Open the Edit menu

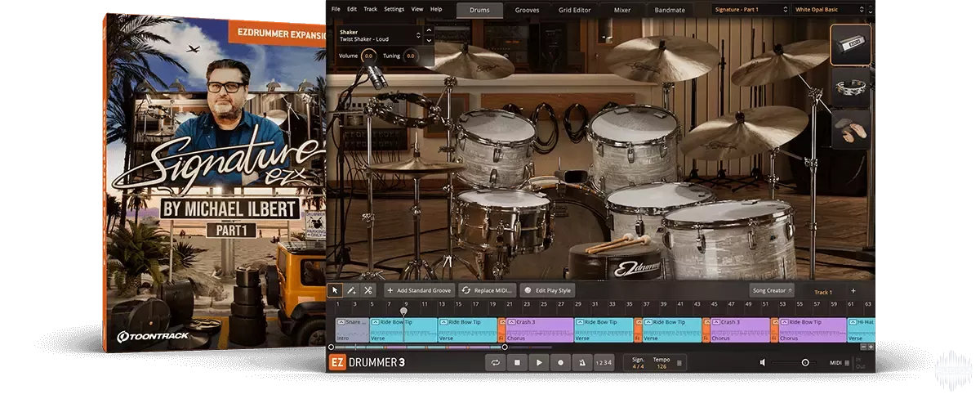pos(352,9)
